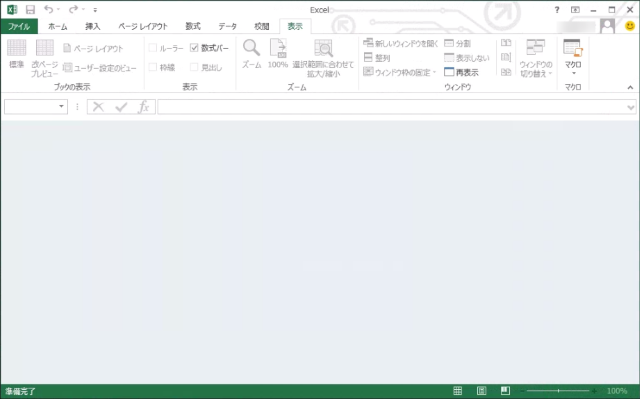
Task: Switch to the 数式 tab
Action: pos(193,27)
